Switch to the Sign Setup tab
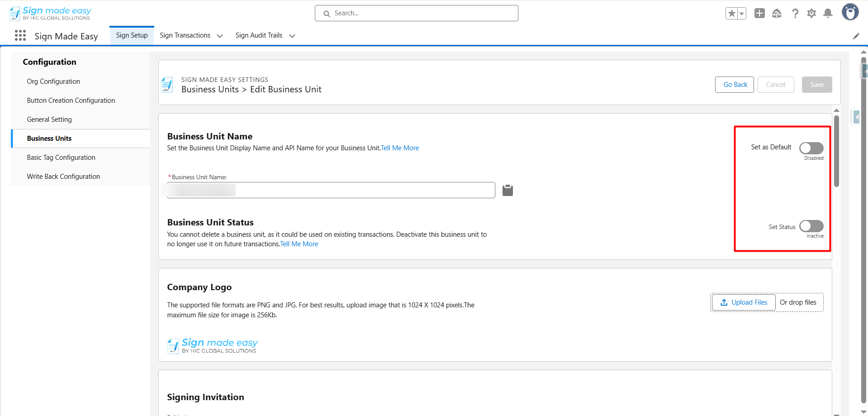868x416 pixels. 132,35
